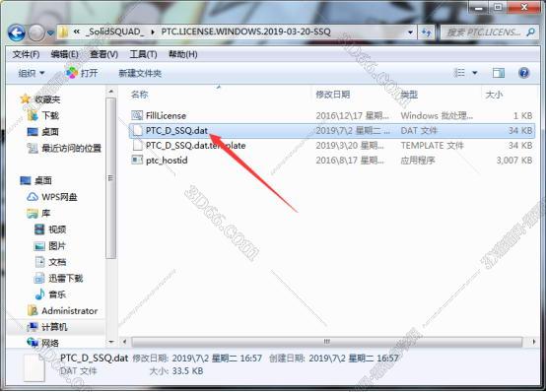Open 收藏夹 in the navigation pane
546x392 pixels.
[47, 99]
